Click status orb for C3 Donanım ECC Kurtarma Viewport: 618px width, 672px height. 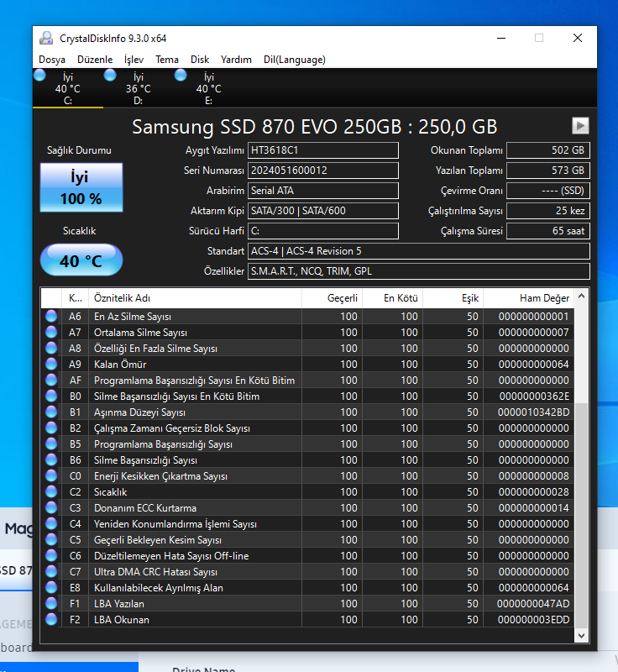[51, 508]
